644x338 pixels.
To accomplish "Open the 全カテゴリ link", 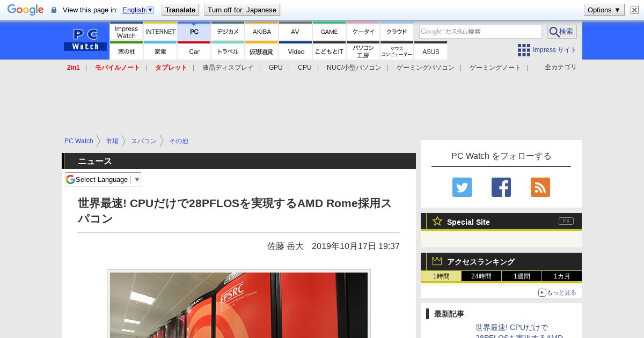I will pyautogui.click(x=561, y=67).
